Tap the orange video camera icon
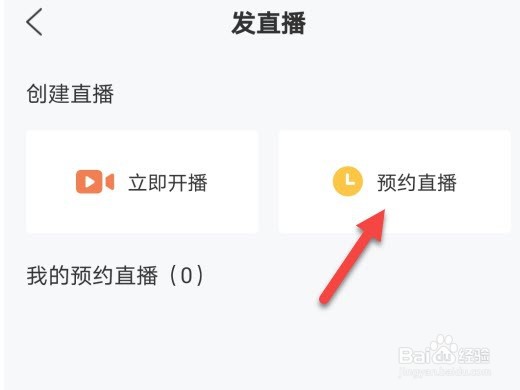The image size is (520, 390). (95, 182)
